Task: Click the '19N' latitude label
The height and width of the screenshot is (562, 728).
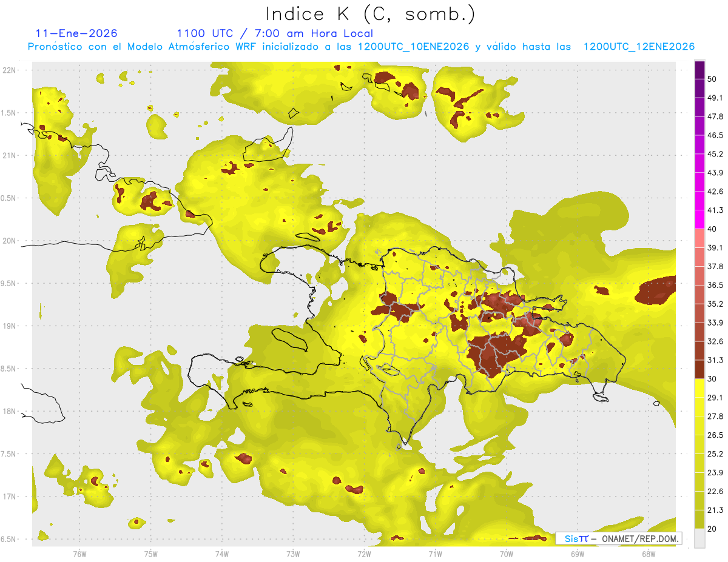Action: coord(10,326)
